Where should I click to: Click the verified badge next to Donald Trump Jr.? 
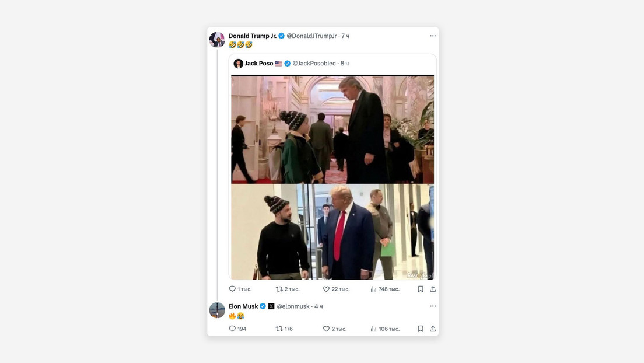[281, 36]
